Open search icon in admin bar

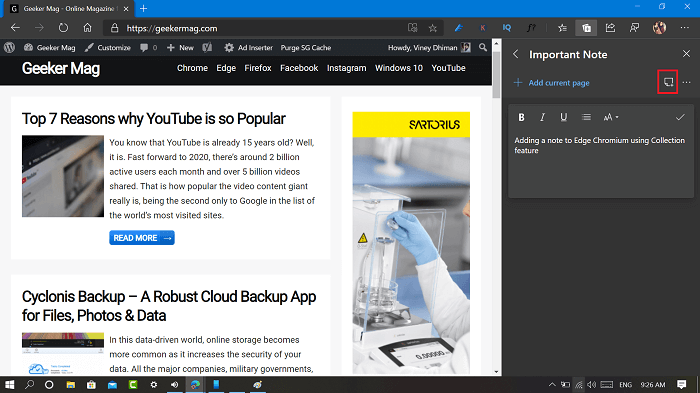483,47
